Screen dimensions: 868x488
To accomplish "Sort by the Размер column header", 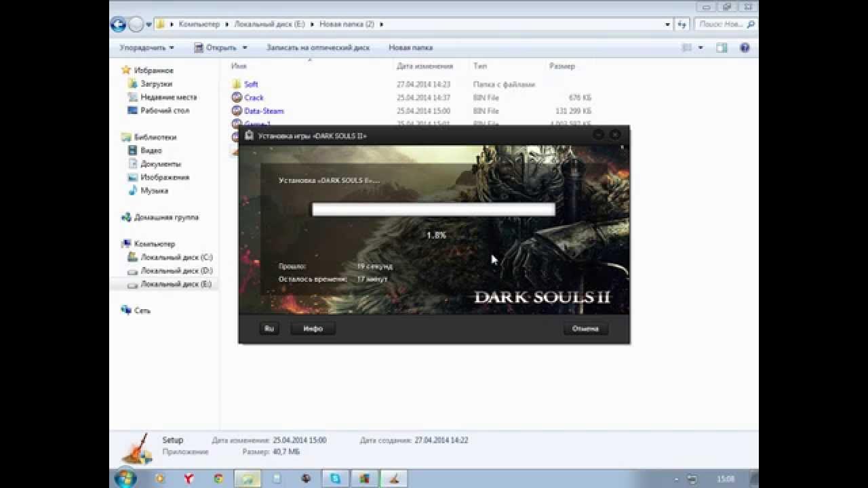I will tap(562, 66).
